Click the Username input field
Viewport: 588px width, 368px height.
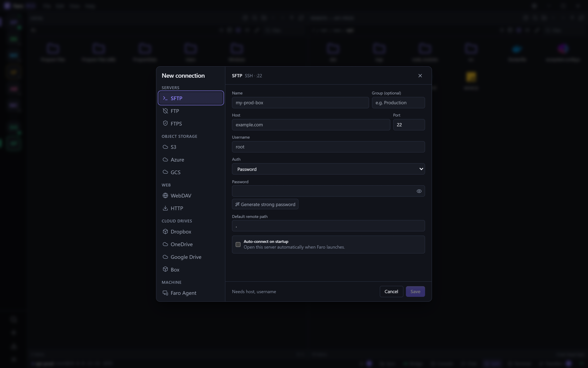[328, 147]
